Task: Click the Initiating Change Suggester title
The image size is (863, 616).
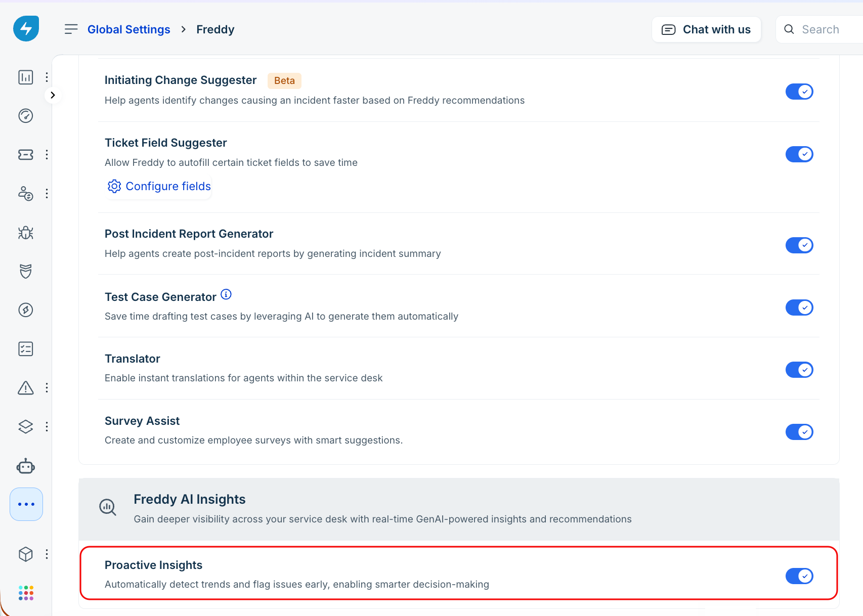Action: [181, 80]
